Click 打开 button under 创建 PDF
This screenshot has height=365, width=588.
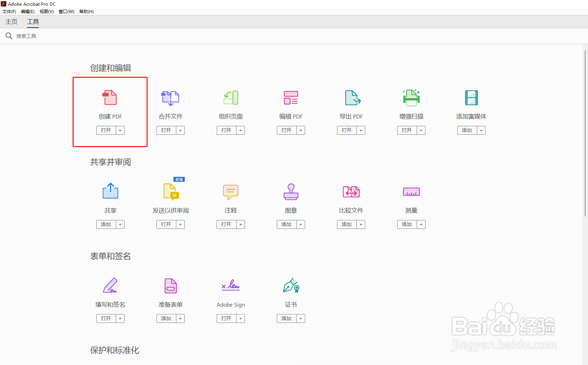point(106,131)
